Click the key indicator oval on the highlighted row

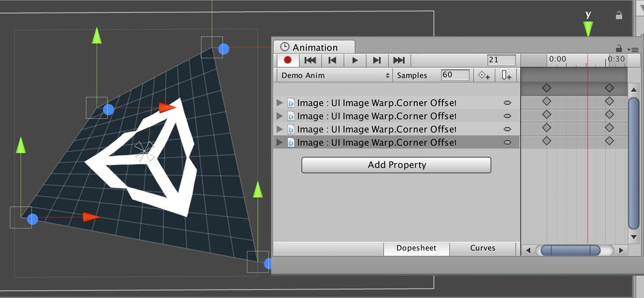(x=507, y=143)
